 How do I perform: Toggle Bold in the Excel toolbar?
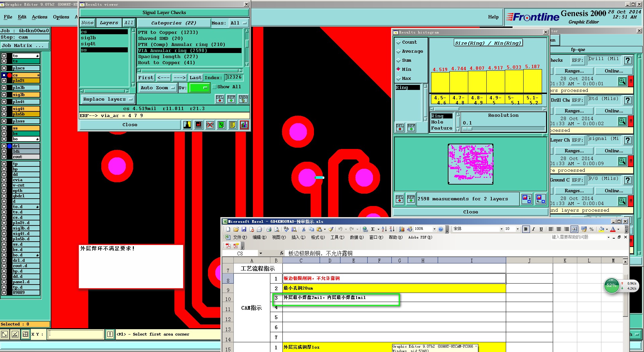[x=526, y=229]
